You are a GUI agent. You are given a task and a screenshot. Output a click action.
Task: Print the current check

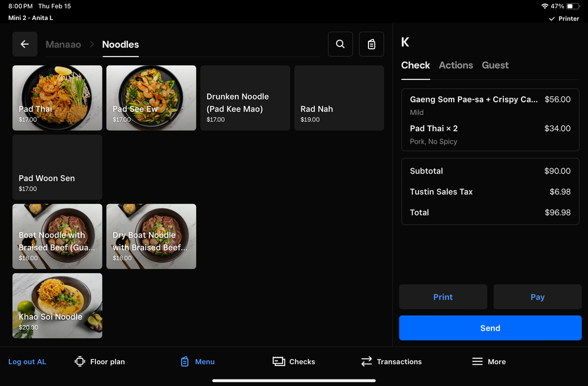[443, 297]
